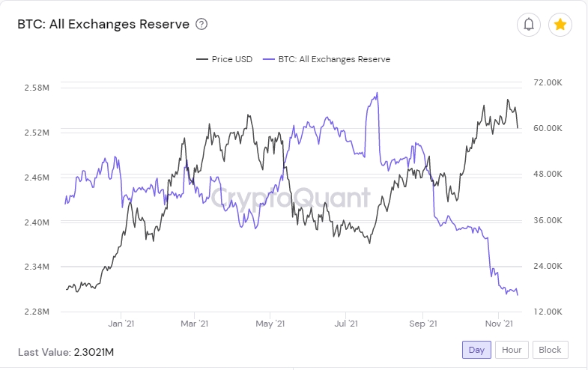Click the Mar '21 x-axis label
Screen dimensions: 588x370
click(194, 324)
